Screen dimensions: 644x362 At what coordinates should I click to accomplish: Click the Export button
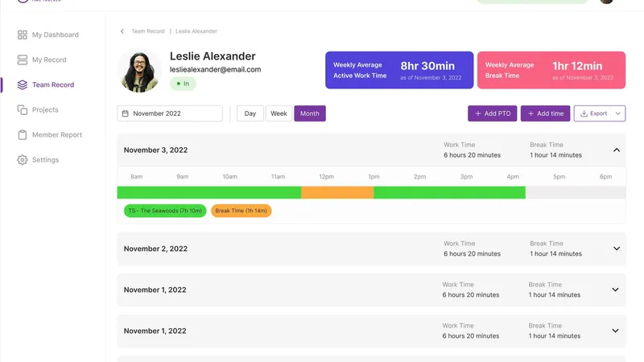[592, 113]
